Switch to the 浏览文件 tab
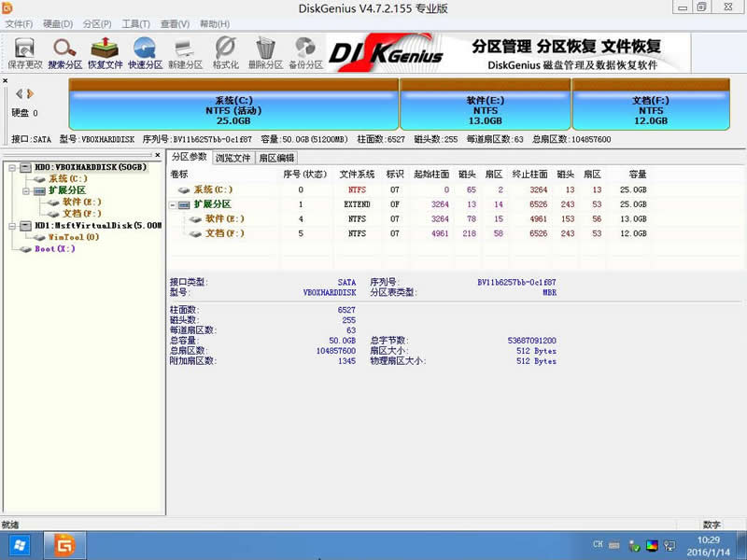 coord(233,158)
